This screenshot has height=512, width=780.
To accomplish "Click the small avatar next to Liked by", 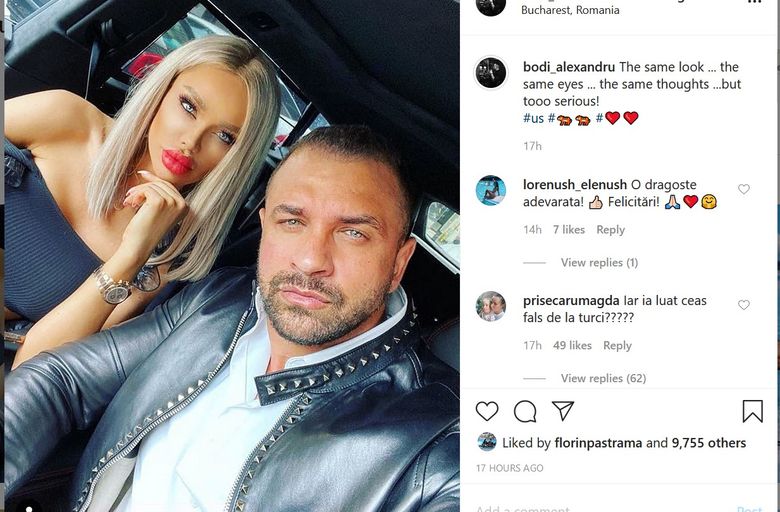I will point(487,442).
